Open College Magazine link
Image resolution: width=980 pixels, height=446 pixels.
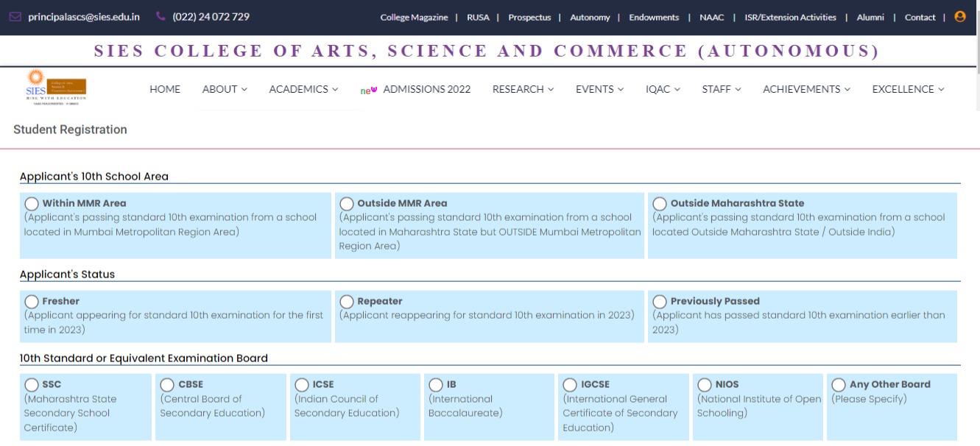(414, 18)
